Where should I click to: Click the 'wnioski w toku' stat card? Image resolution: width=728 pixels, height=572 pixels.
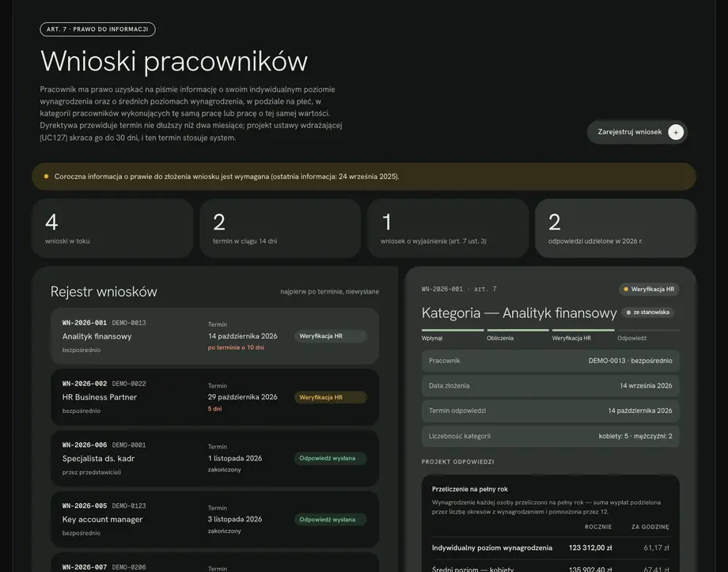pyautogui.click(x=112, y=228)
